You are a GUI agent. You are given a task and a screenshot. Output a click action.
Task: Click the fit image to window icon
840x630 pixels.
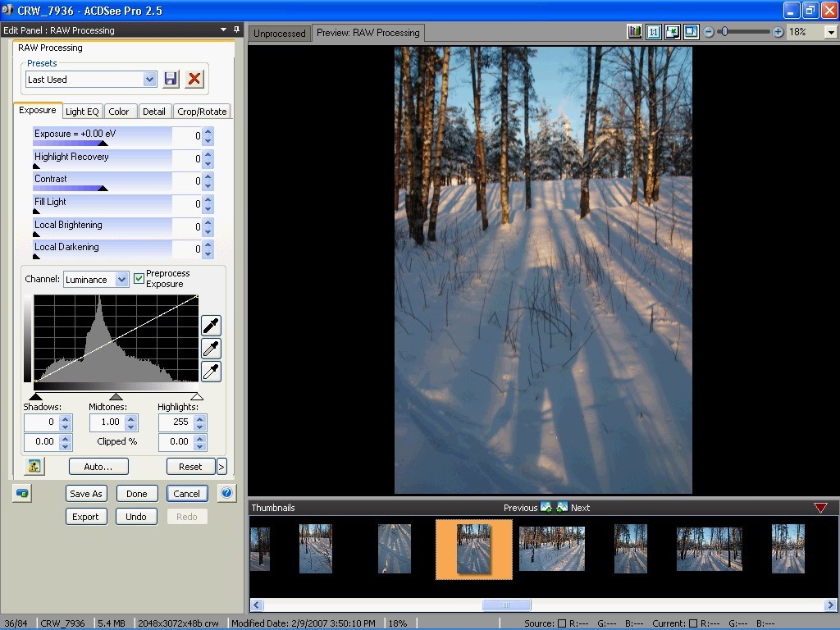[x=673, y=30]
